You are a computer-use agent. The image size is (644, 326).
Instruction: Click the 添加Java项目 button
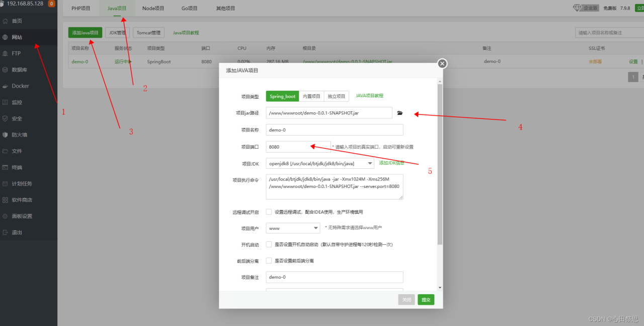point(86,33)
